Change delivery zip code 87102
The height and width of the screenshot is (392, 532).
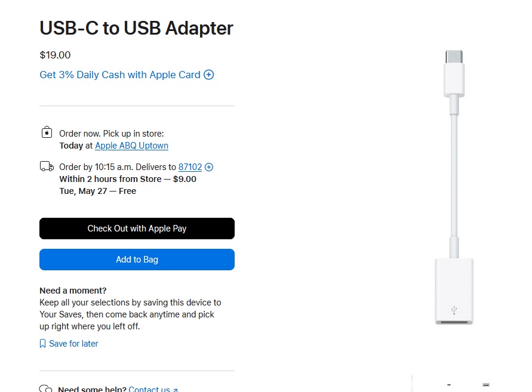190,167
